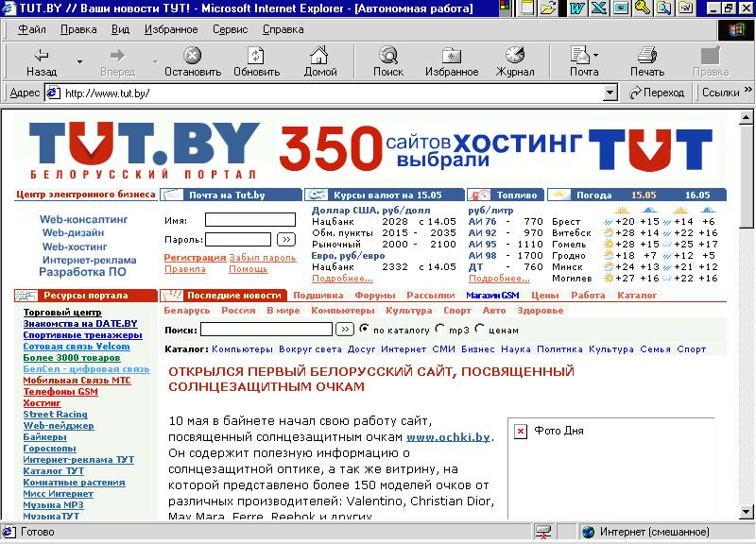Click the page icon in address bar
This screenshot has height=544, width=756.
(53, 93)
